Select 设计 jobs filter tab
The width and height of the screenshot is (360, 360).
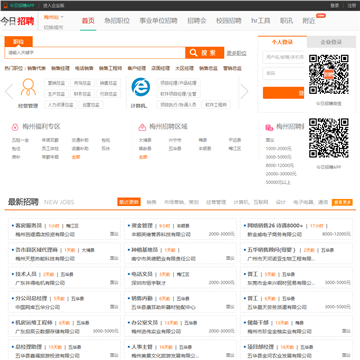click(x=281, y=202)
